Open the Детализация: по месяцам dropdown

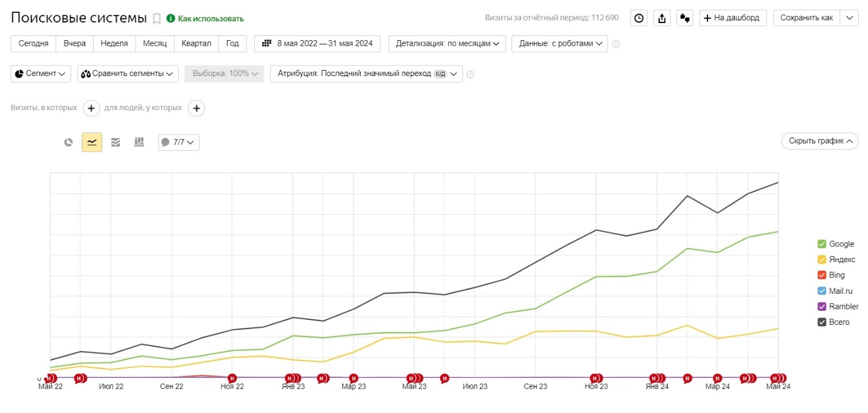click(x=446, y=44)
